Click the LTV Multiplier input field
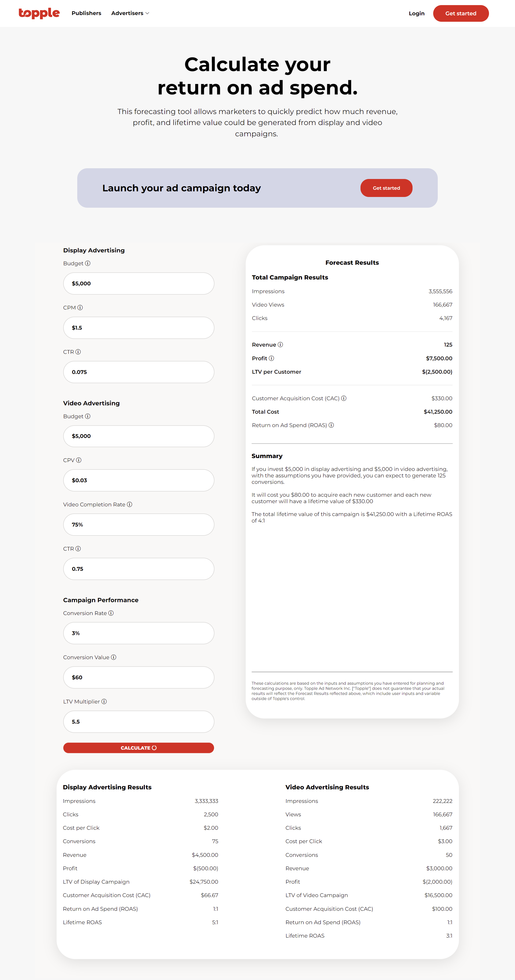The height and width of the screenshot is (980, 515). tap(138, 722)
